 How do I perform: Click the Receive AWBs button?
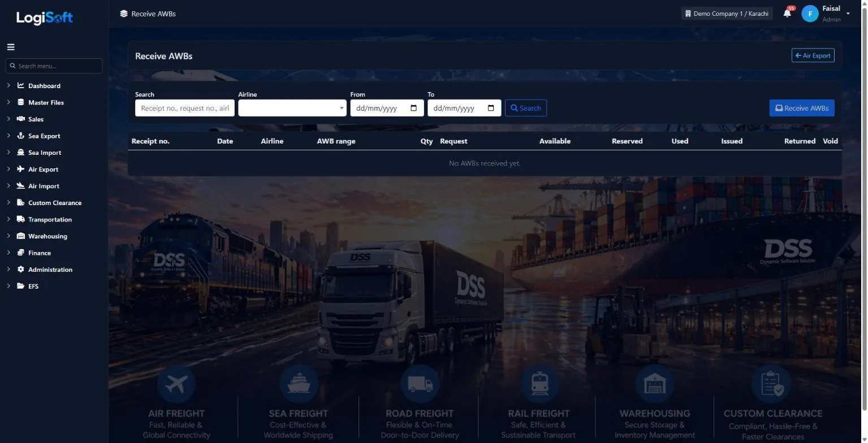click(802, 108)
